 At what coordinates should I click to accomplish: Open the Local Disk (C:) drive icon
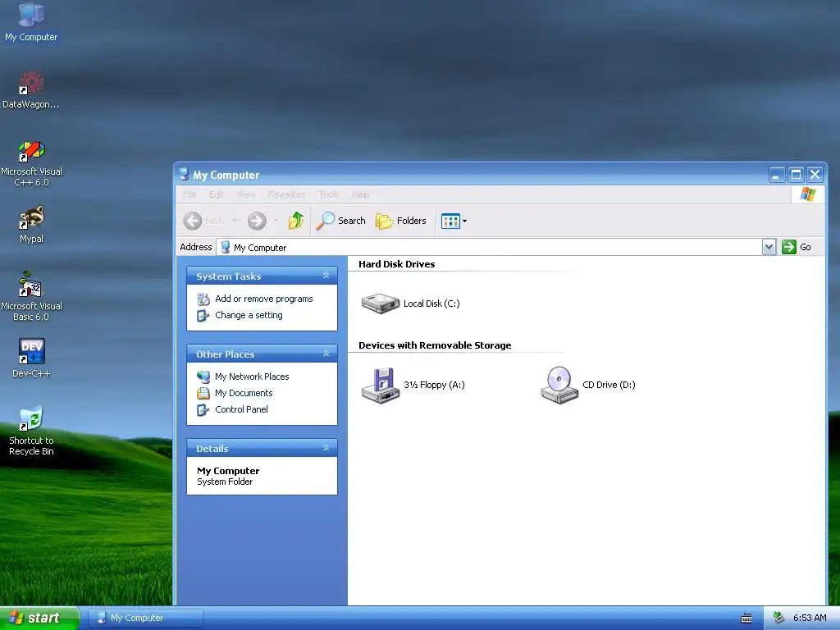(x=381, y=304)
